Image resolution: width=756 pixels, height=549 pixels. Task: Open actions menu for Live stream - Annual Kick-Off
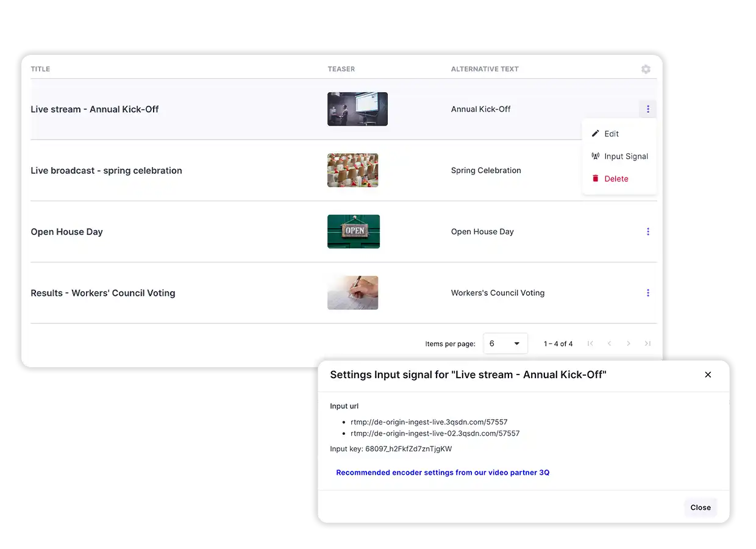pyautogui.click(x=647, y=109)
